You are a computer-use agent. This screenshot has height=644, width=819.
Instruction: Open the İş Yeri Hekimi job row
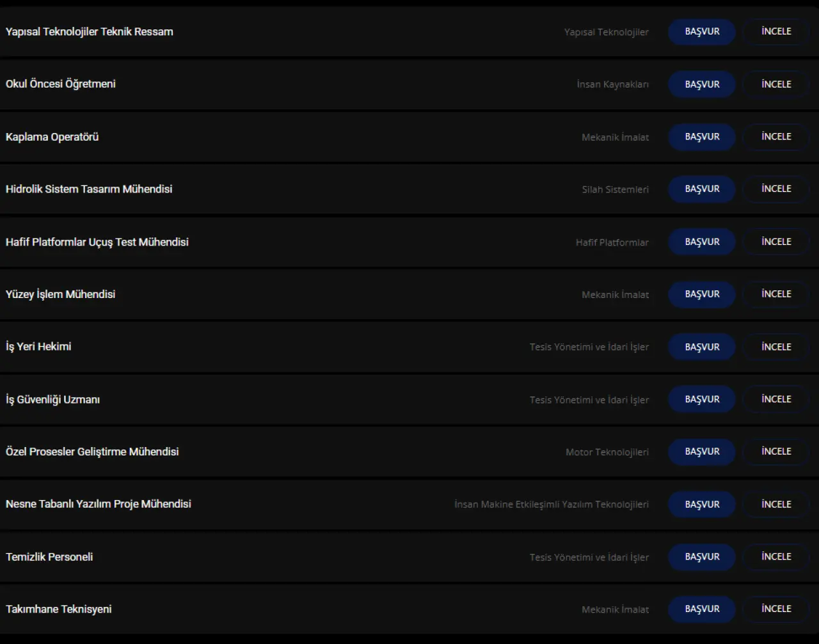pyautogui.click(x=409, y=347)
